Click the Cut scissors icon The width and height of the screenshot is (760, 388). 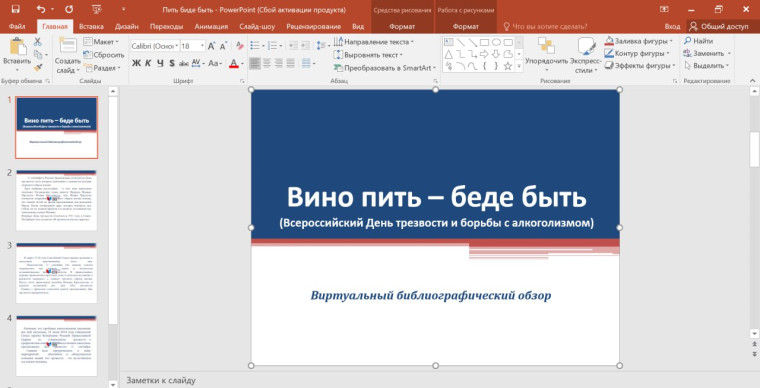(x=37, y=42)
